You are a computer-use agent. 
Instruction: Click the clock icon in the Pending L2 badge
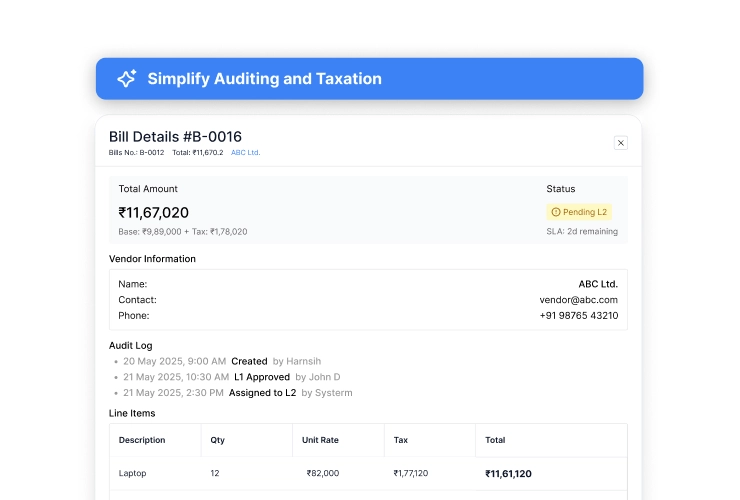[x=556, y=212]
